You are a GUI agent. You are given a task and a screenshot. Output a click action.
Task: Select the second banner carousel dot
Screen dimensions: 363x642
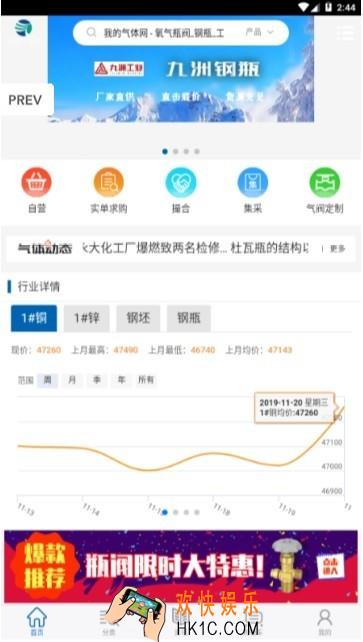pos(176,151)
